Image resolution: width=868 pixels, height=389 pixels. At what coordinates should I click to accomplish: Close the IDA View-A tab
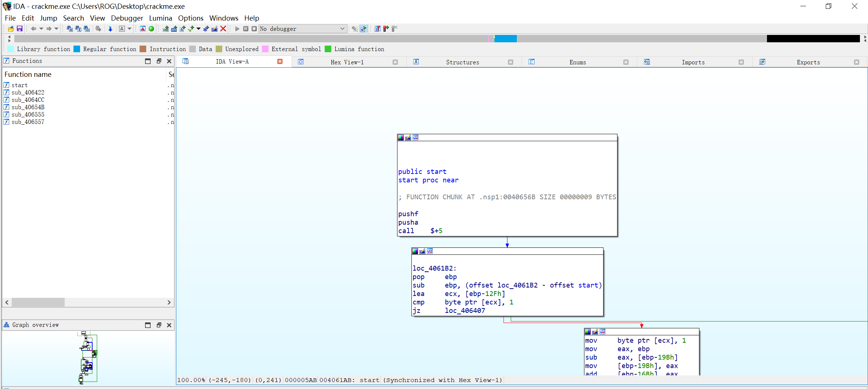280,61
